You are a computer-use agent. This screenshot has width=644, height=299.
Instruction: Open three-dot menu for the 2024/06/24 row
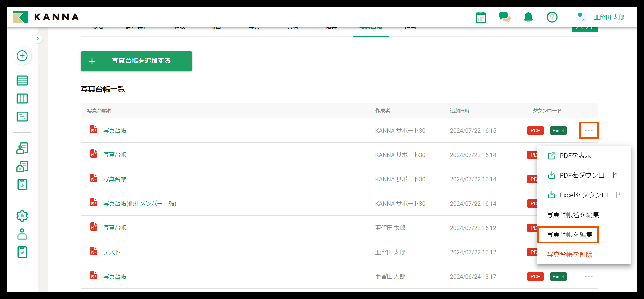pos(588,276)
